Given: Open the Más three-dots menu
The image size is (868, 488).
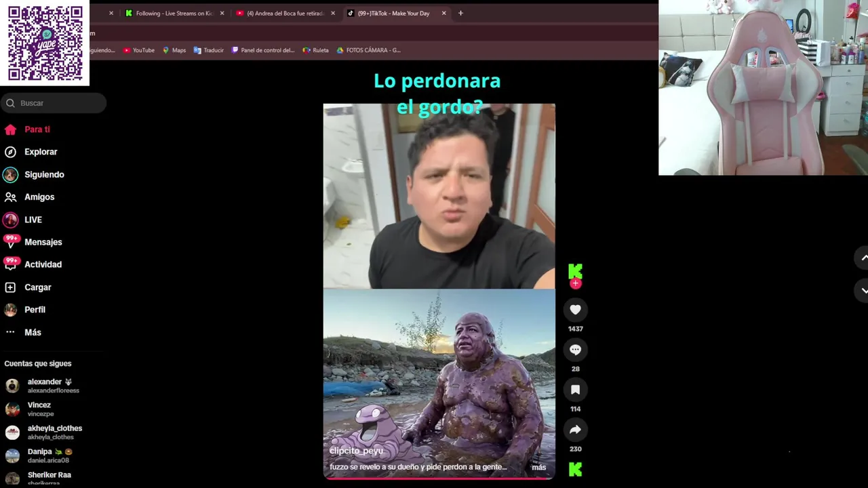Looking at the screenshot, I should (10, 332).
